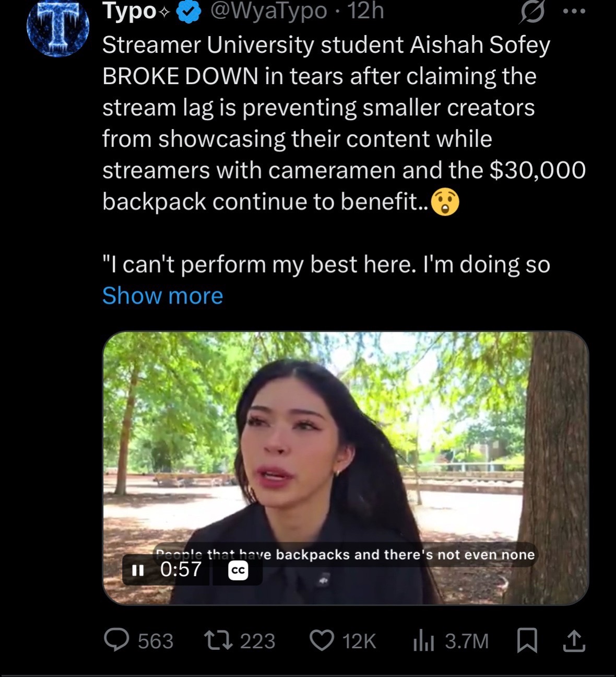Open the share upload icon
Image resolution: width=616 pixels, height=677 pixels.
pyautogui.click(x=574, y=641)
